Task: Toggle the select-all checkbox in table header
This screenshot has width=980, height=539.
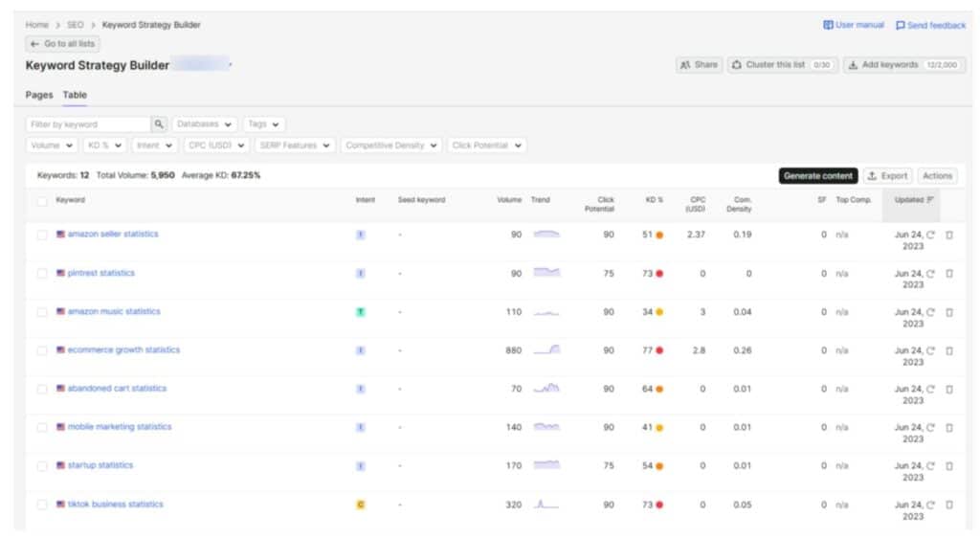Action: pos(42,201)
